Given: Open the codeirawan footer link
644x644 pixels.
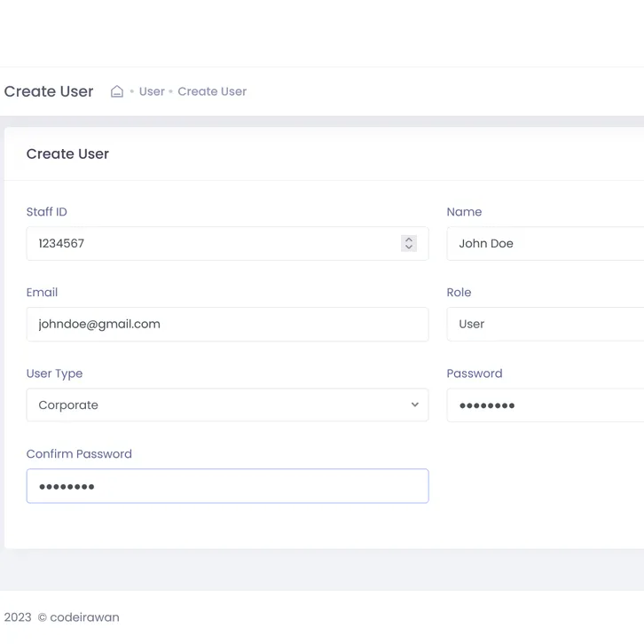Looking at the screenshot, I should click(x=84, y=617).
